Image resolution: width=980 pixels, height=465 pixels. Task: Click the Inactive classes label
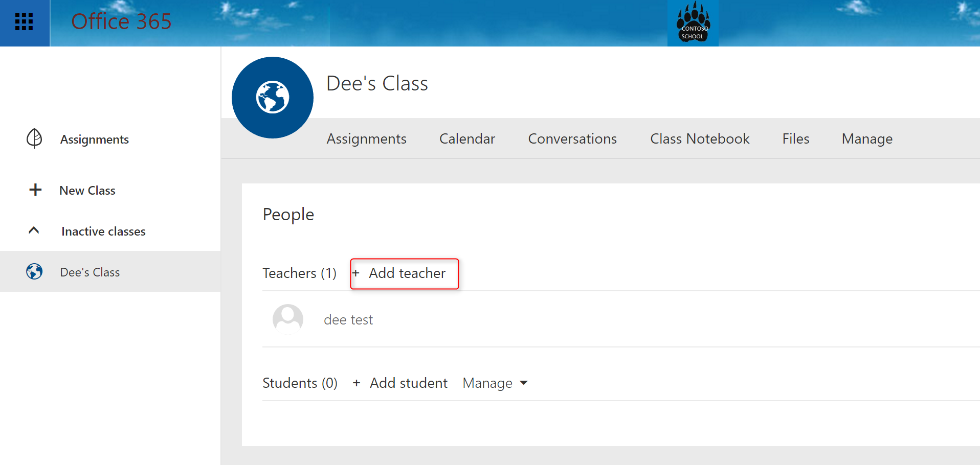pyautogui.click(x=103, y=231)
